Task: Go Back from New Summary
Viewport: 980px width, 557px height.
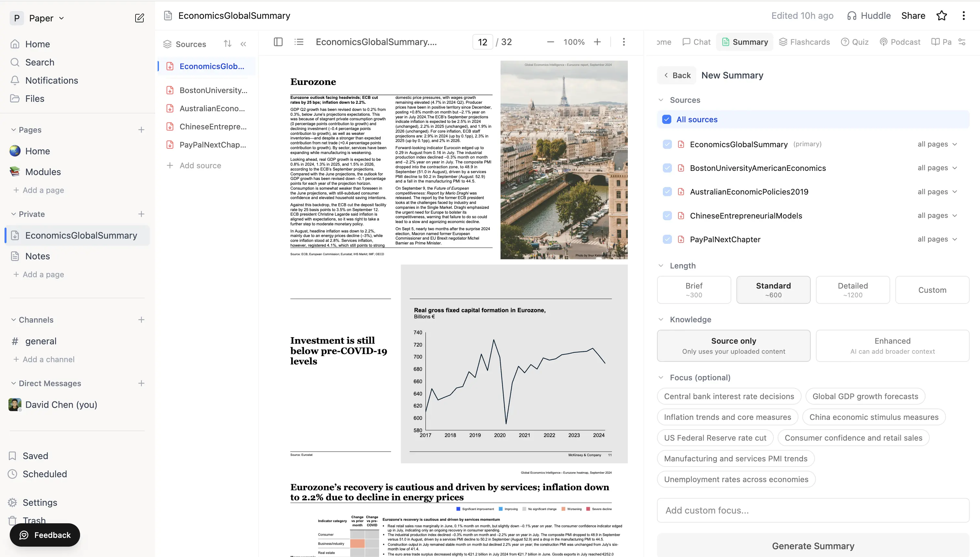Action: click(677, 75)
